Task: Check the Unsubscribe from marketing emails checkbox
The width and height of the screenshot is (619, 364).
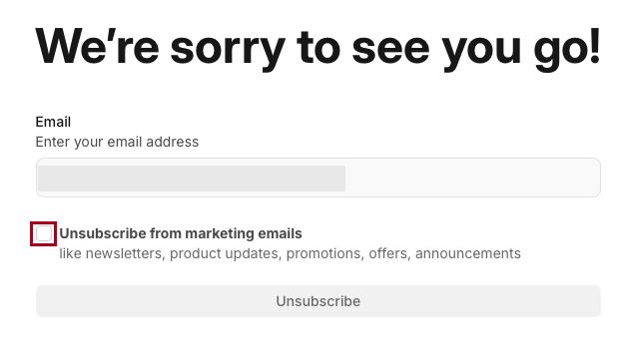Action: point(43,233)
